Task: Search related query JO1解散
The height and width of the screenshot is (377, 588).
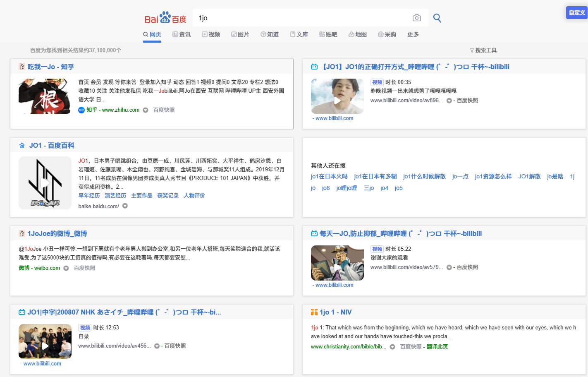Action: [x=530, y=176]
